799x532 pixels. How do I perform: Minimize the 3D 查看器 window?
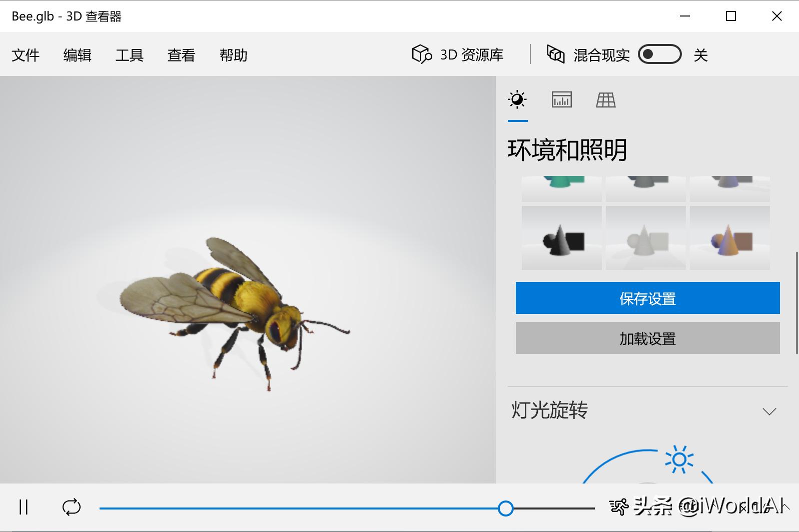(x=685, y=16)
